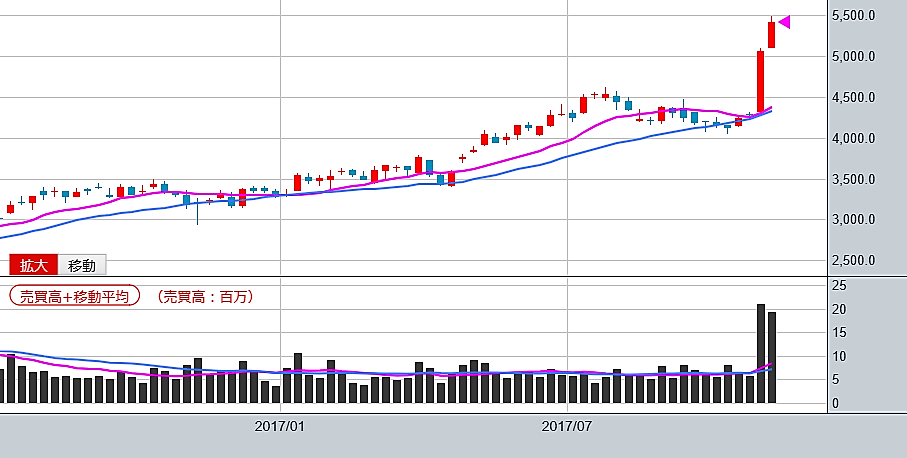Select the volume axis label 20
This screenshot has height=458, width=907.
[839, 309]
